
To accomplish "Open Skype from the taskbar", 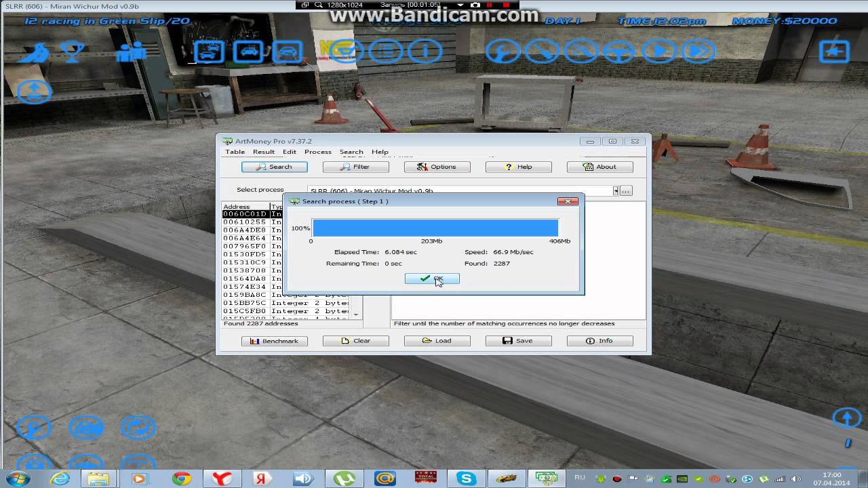I will click(x=467, y=479).
